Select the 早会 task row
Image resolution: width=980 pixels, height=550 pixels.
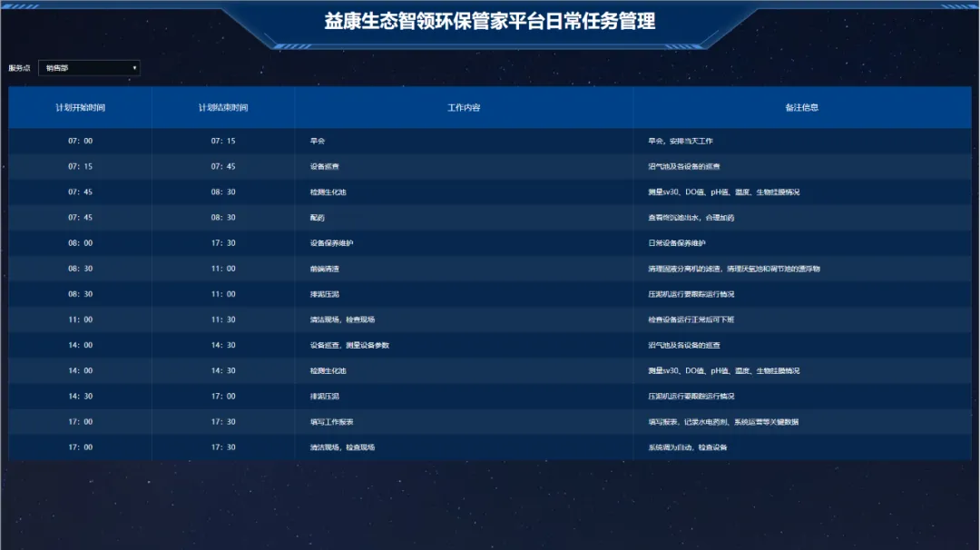(318, 142)
